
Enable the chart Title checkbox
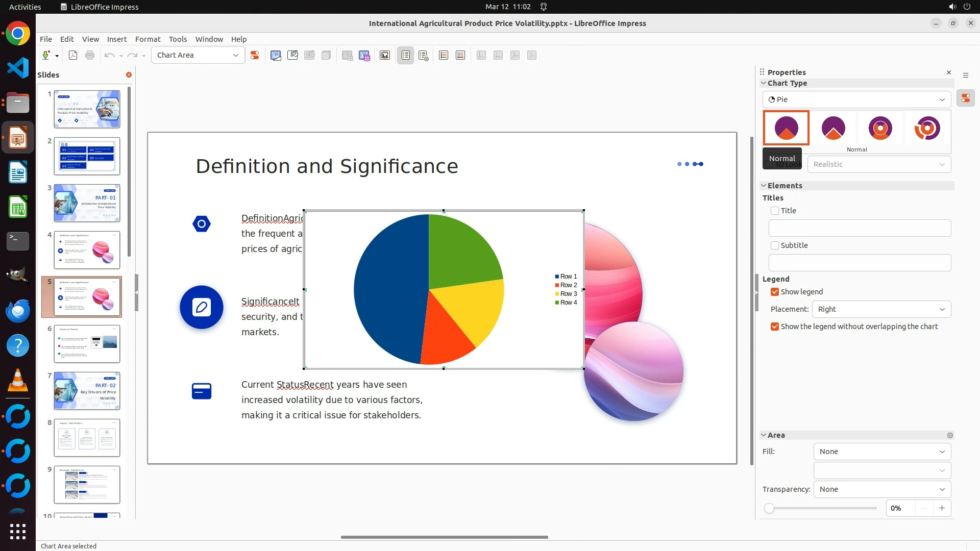click(x=775, y=211)
